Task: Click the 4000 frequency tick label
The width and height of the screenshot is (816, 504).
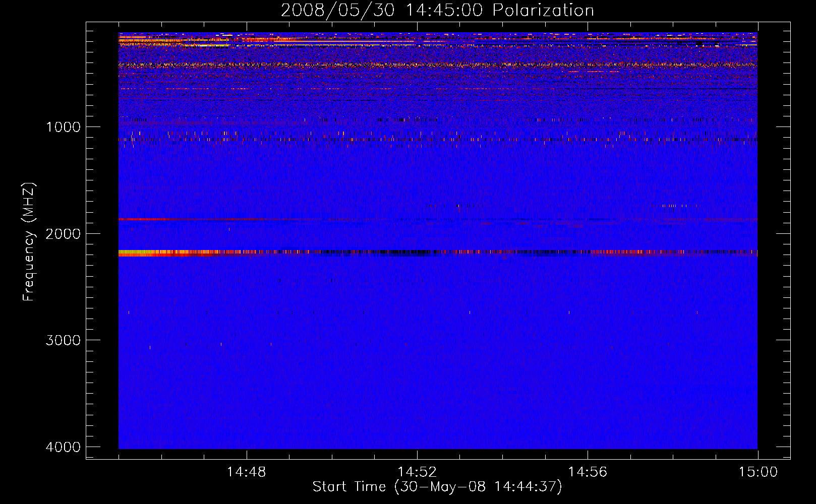Action: pos(63,447)
